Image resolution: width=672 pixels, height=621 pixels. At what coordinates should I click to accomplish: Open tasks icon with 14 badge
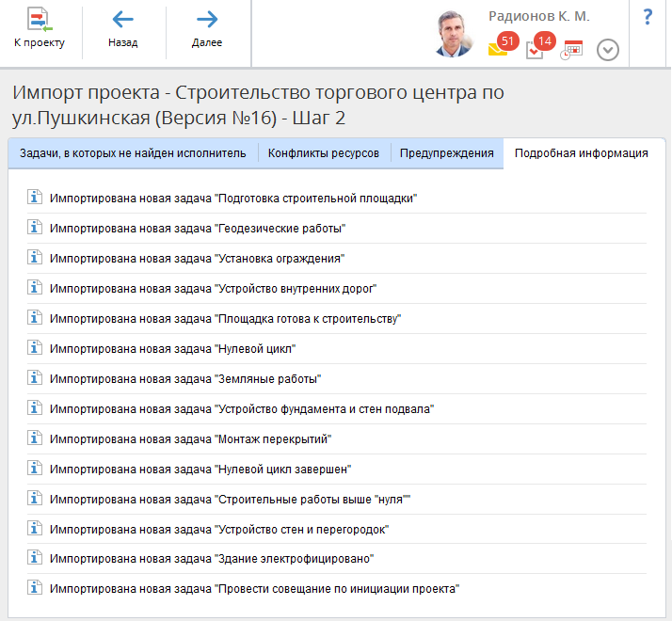pos(536,50)
